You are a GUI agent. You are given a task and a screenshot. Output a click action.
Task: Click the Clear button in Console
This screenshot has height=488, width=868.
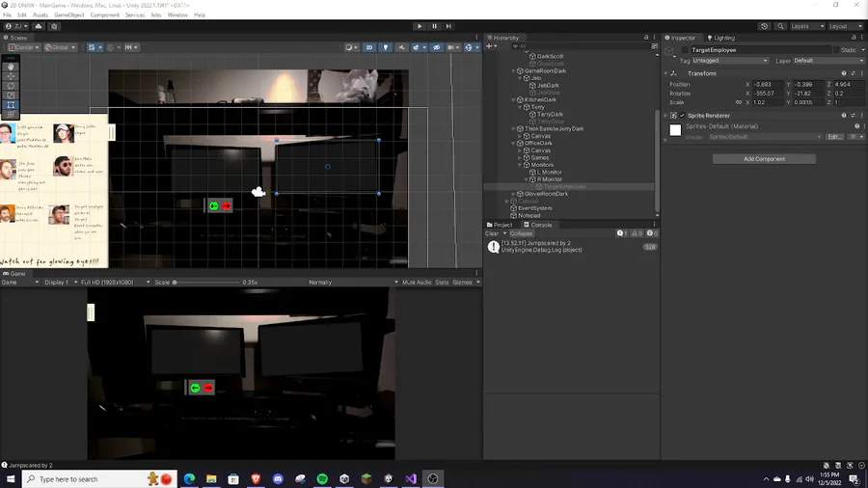492,233
